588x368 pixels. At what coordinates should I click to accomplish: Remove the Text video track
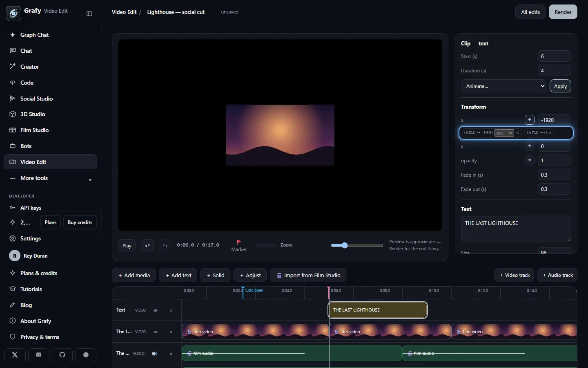171,310
